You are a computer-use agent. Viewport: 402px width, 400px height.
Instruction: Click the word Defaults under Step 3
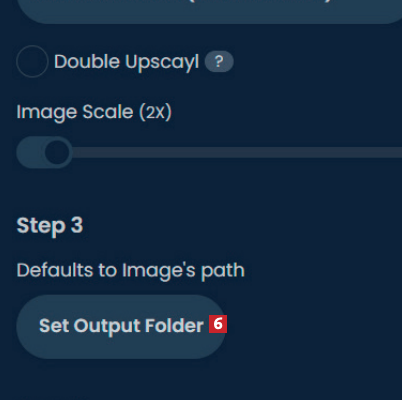[x=55, y=270]
